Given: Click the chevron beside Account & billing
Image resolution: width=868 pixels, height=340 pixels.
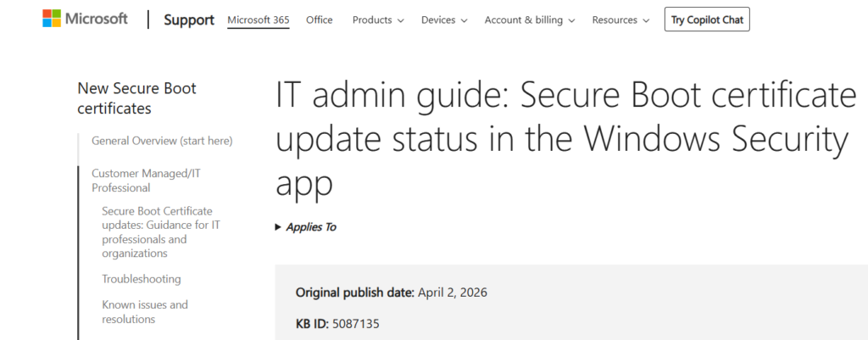Looking at the screenshot, I should 571,20.
